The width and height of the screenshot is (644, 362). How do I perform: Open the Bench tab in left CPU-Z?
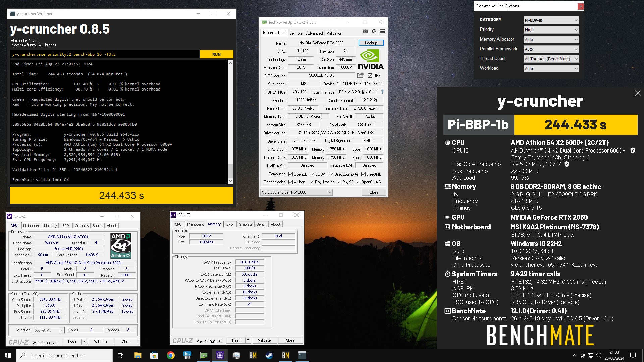coord(98,226)
